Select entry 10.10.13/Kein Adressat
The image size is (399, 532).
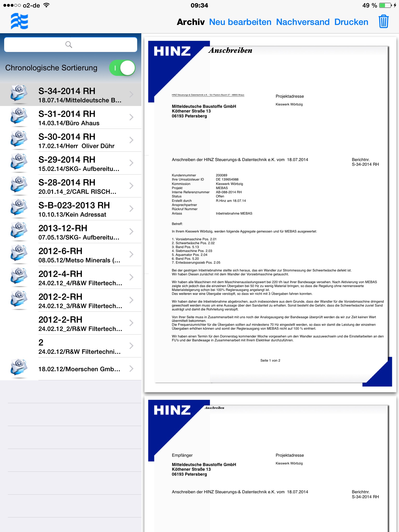[71, 209]
